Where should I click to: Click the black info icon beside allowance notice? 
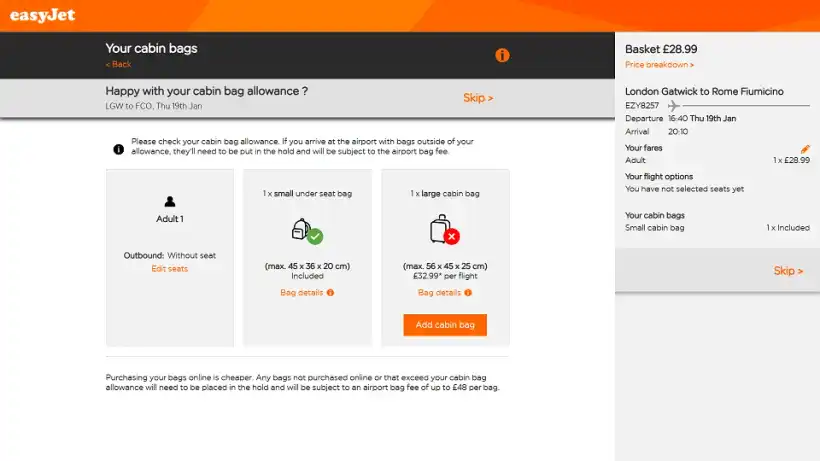click(119, 149)
